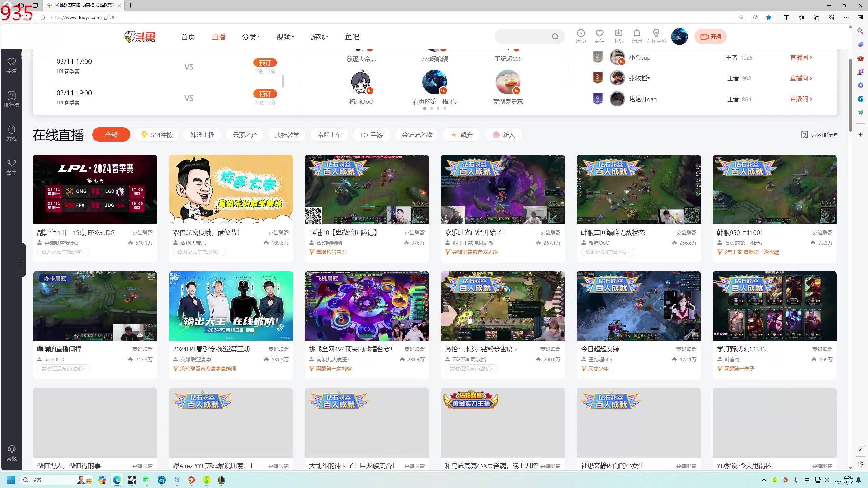Select the 金铲铲之战 filter tab
The width and height of the screenshot is (868, 488).
[x=417, y=135]
